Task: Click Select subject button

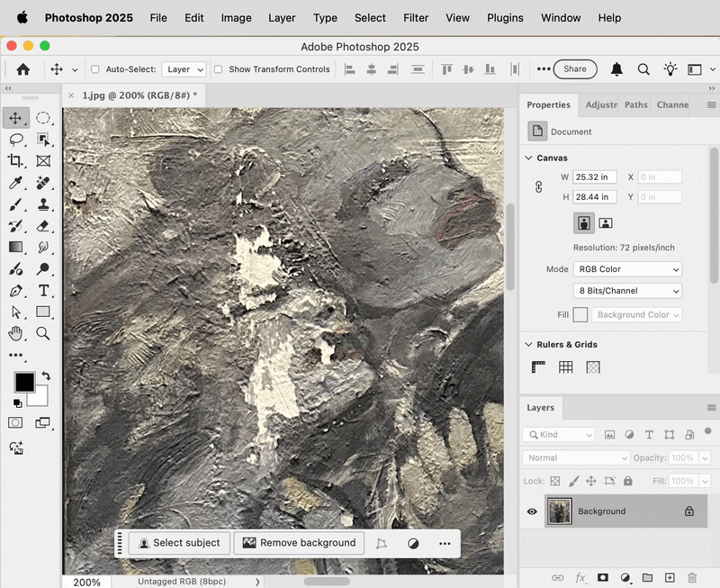Action: pos(179,543)
